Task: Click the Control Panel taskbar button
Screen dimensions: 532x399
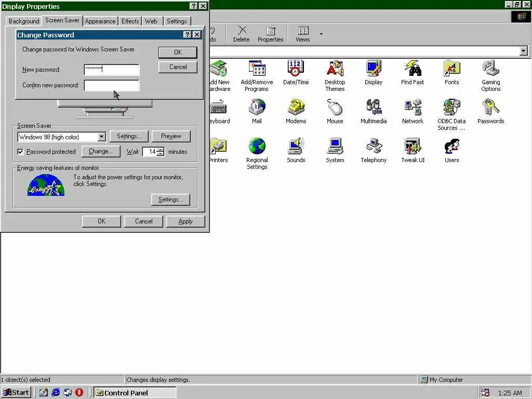Action: [x=135, y=393]
